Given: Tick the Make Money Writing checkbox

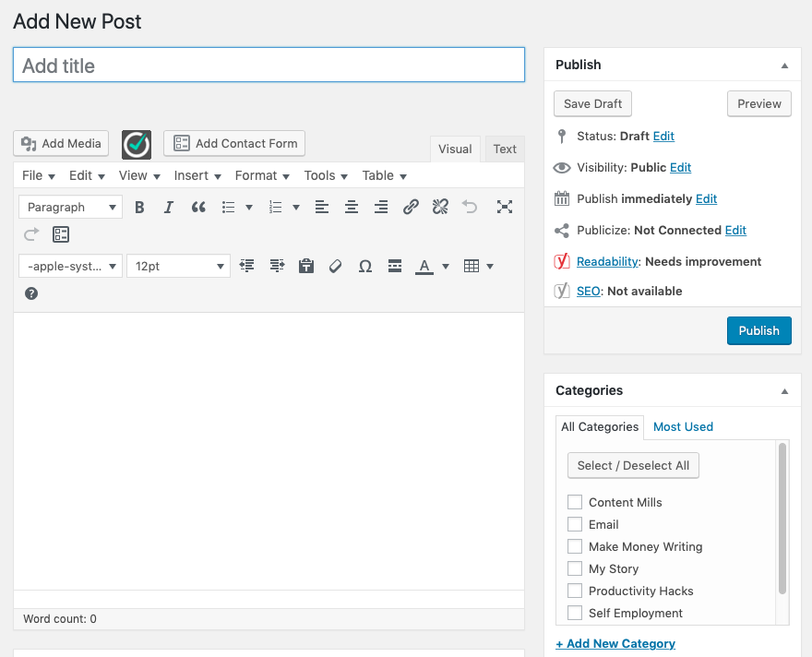Looking at the screenshot, I should [575, 546].
